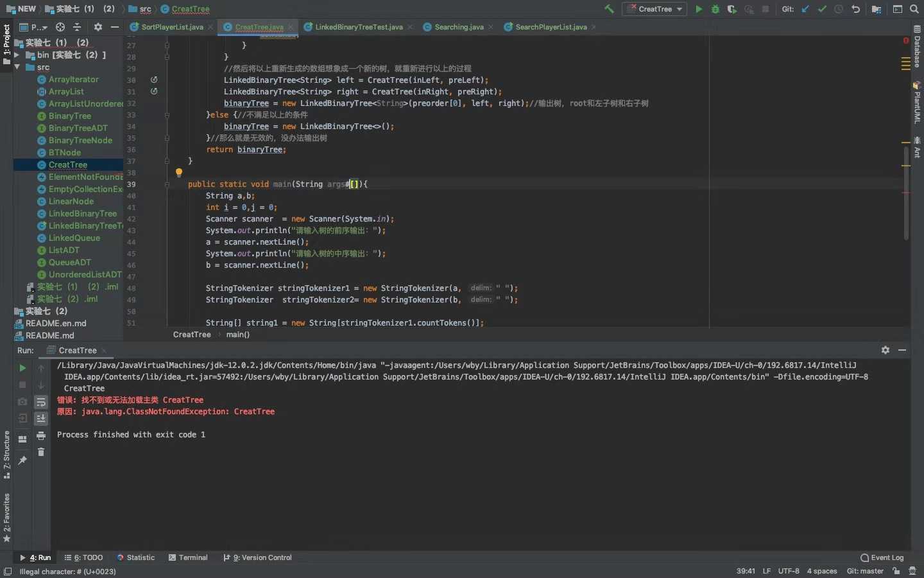The image size is (924, 578).
Task: Open the 4 spaces indent selector
Action: (822, 571)
